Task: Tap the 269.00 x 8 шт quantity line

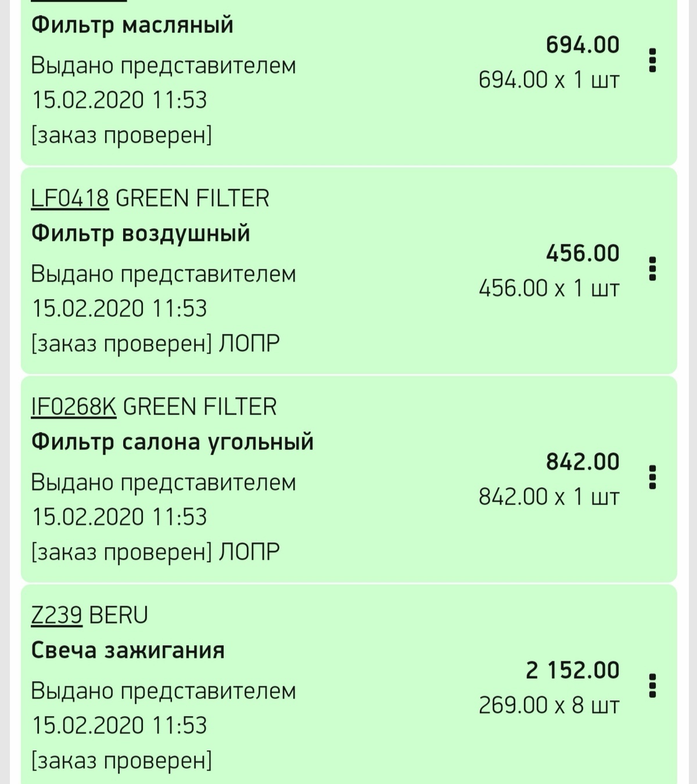Action: [549, 706]
